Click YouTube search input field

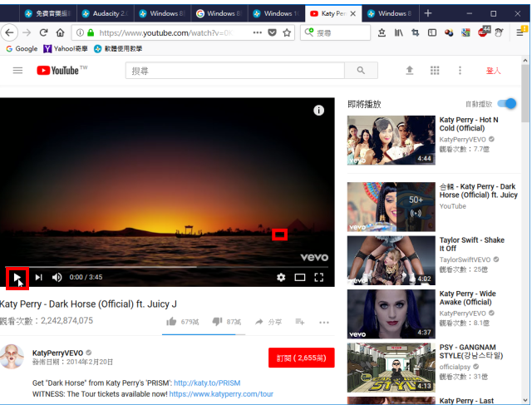point(235,71)
